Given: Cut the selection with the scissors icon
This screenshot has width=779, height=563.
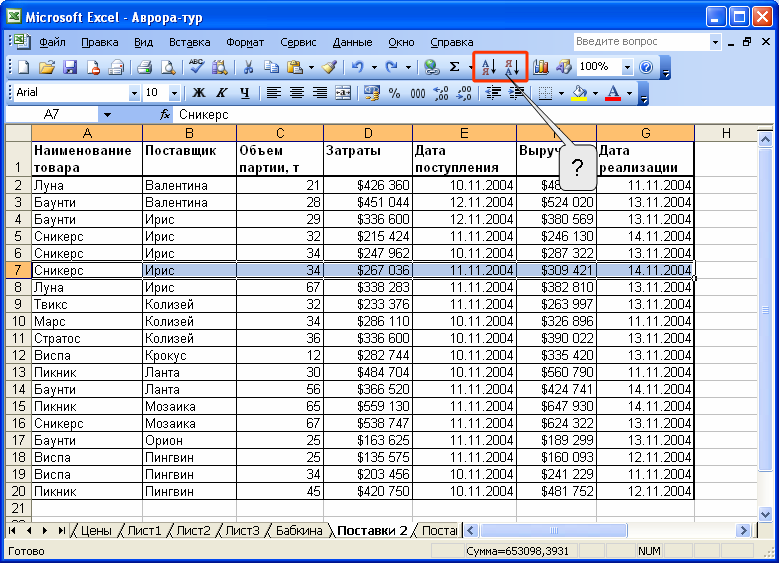Looking at the screenshot, I should tap(248, 67).
